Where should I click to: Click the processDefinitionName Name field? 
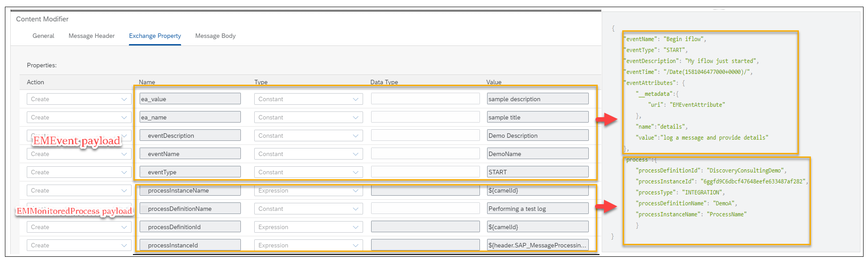click(190, 209)
